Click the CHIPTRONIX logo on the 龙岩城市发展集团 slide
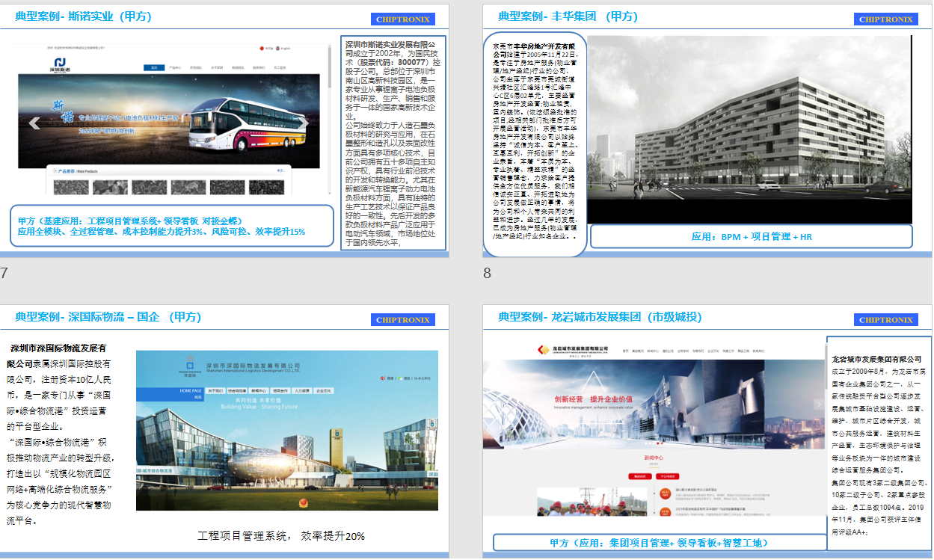The height and width of the screenshot is (560, 934). pos(886,320)
